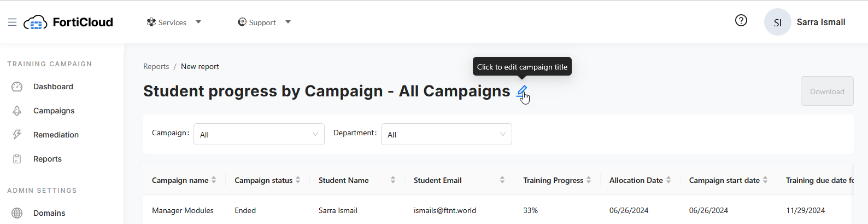Click the Domains globe icon
Screen dimensions: 868x224
click(x=17, y=213)
